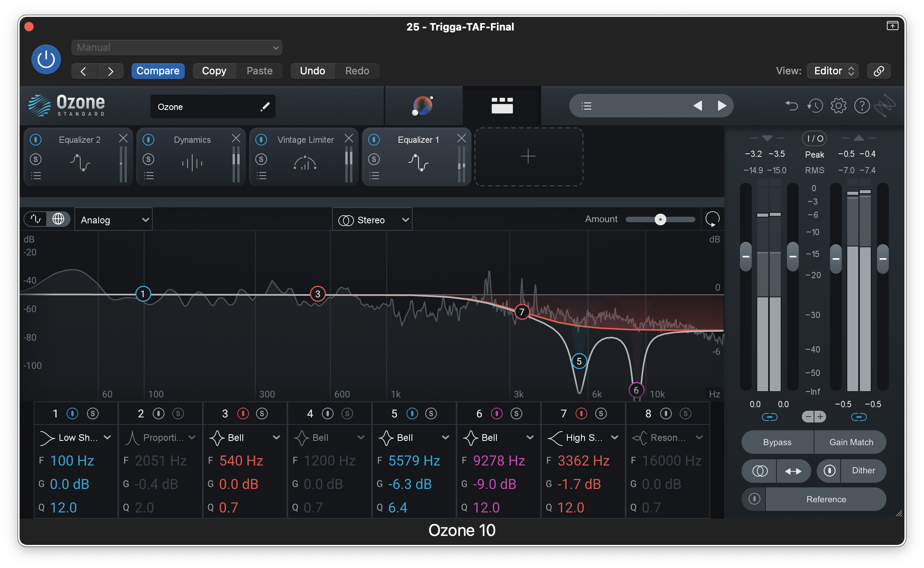Toggle input gain link icon
Image resolution: width=924 pixels, height=568 pixels.
[x=769, y=417]
